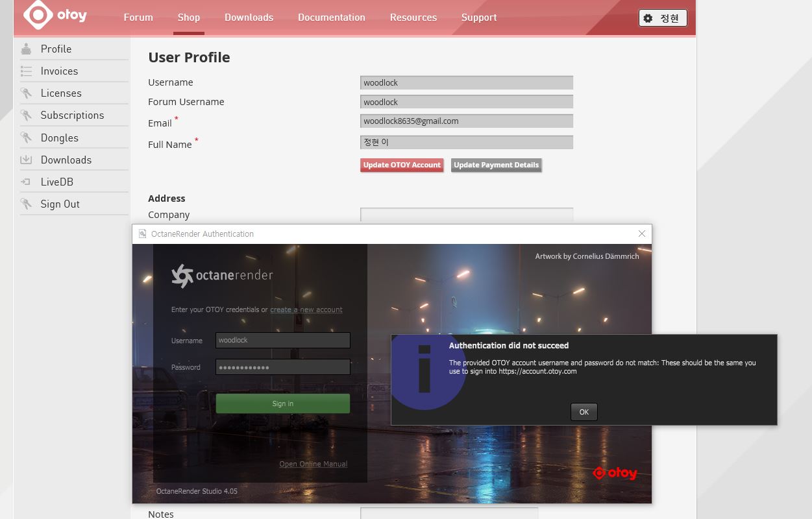The height and width of the screenshot is (519, 812).
Task: Open the Shop menu
Action: tap(189, 18)
